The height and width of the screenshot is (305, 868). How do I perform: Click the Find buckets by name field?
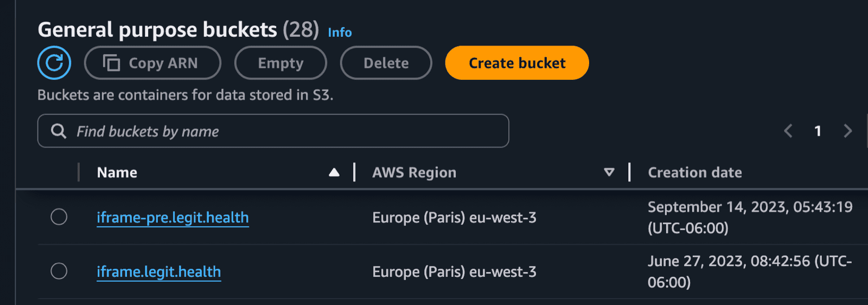282,131
